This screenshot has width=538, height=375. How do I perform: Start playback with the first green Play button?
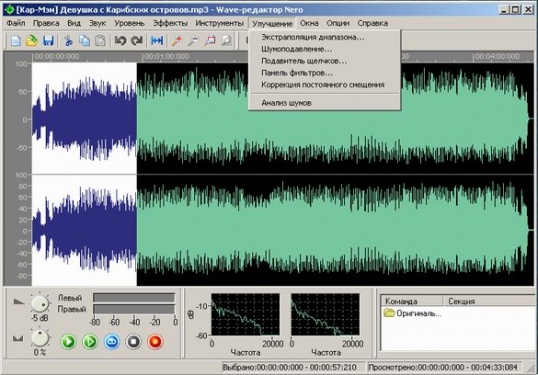point(68,342)
